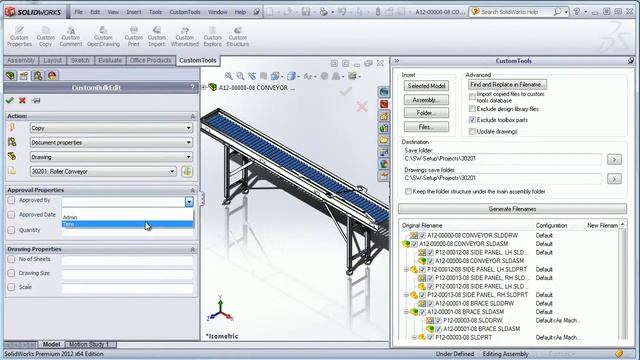Image resolution: width=640 pixels, height=360 pixels.
Task: Open the DisplayManager tab icon
Action: (x=52, y=76)
